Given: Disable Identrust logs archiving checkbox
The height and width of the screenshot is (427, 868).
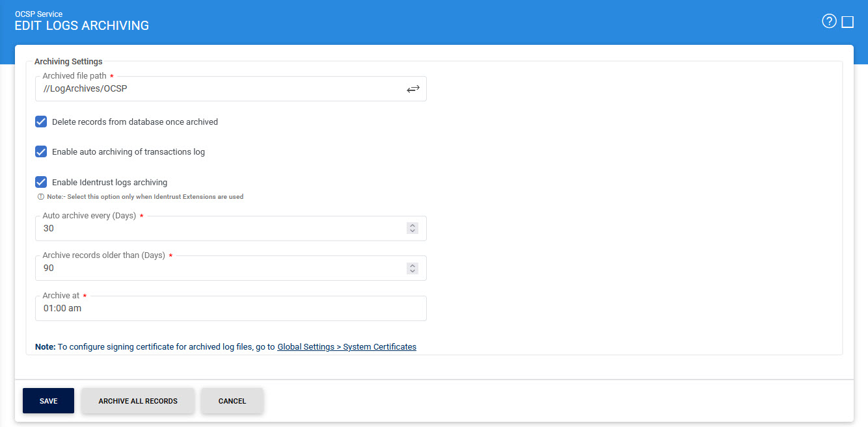Looking at the screenshot, I should pyautogui.click(x=41, y=183).
